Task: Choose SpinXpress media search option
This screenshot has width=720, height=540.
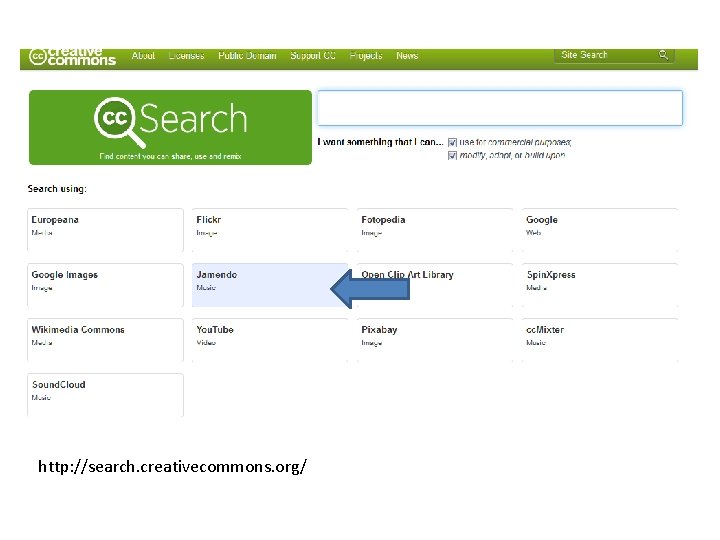Action: [x=600, y=285]
